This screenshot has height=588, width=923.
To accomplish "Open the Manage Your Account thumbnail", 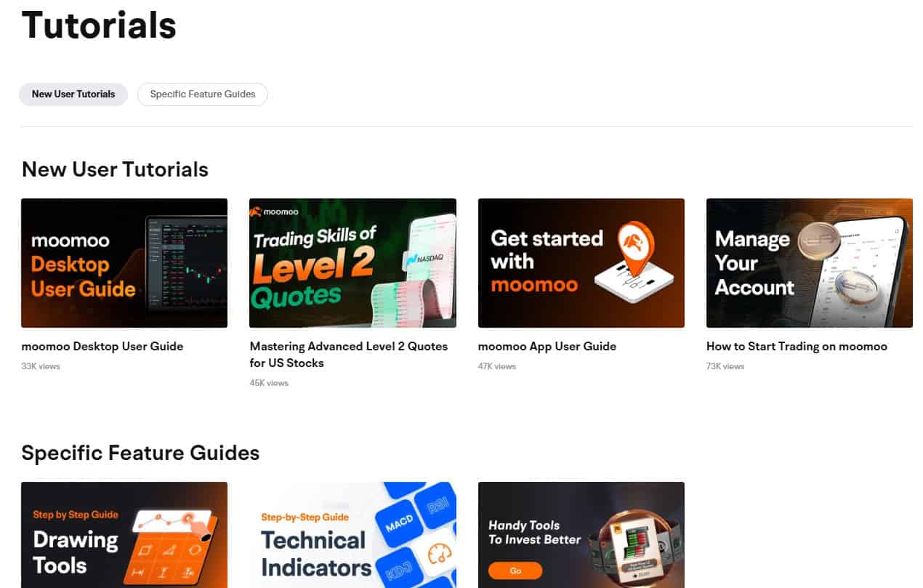I will (809, 263).
